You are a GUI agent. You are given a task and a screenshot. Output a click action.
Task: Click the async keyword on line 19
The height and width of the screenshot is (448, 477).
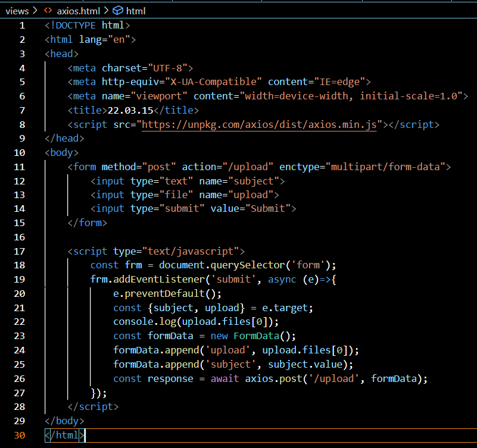click(282, 279)
